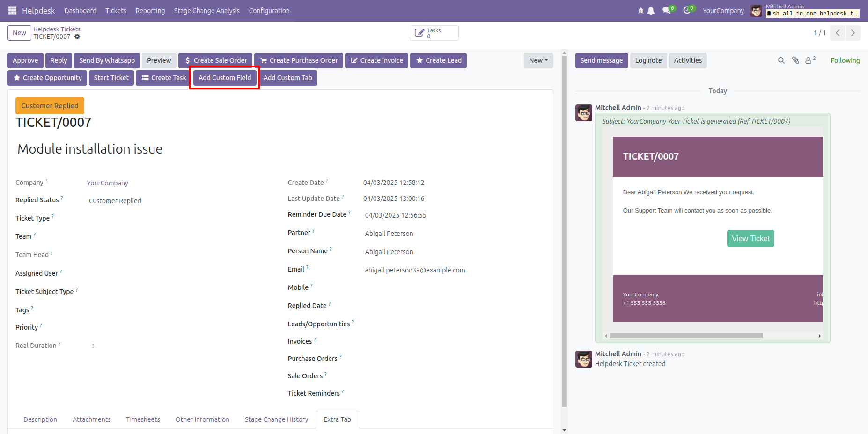Click the View Ticket button in email

750,238
